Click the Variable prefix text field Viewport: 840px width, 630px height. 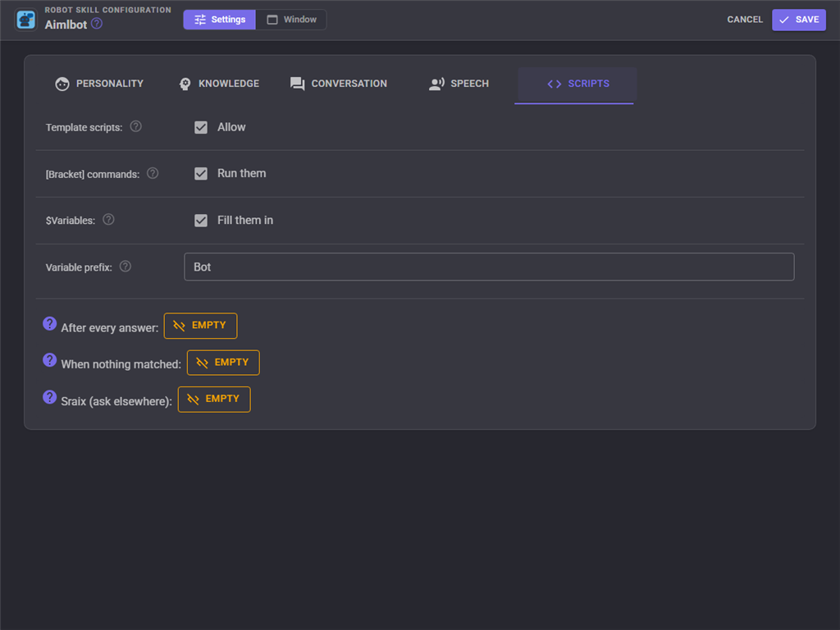[489, 267]
